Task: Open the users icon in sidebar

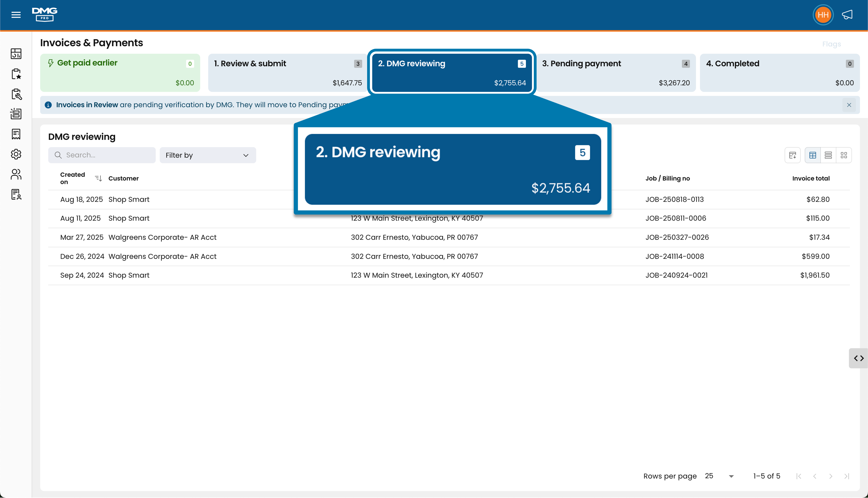Action: point(16,174)
